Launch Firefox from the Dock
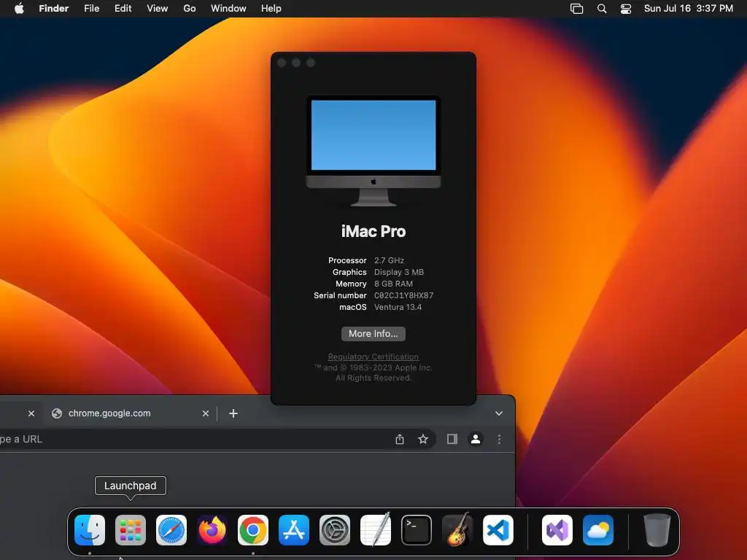The image size is (747, 560). coord(212,530)
